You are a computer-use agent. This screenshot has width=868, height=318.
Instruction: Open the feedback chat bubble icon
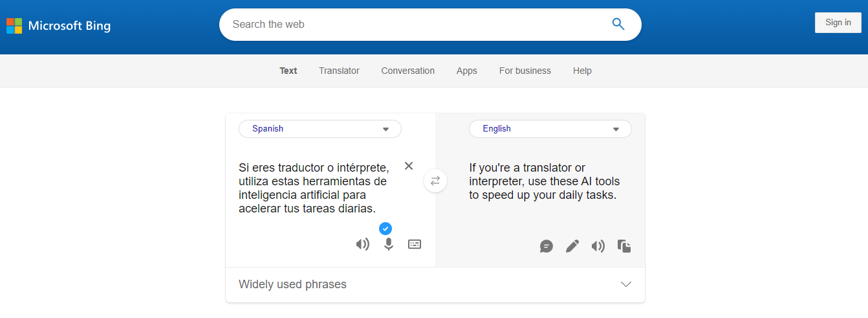547,246
